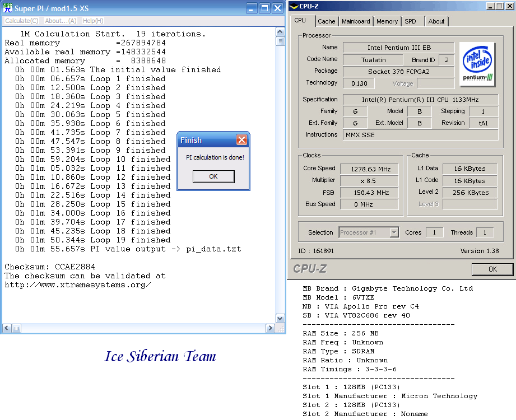Open the Processor #1 selection dropdown
Screen dimensions: 516x420
point(369,232)
